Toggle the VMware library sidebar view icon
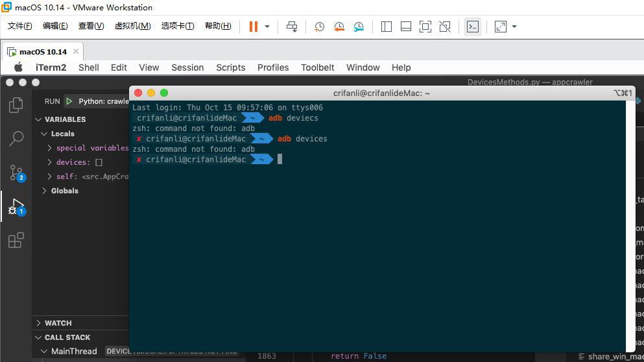 [x=386, y=27]
